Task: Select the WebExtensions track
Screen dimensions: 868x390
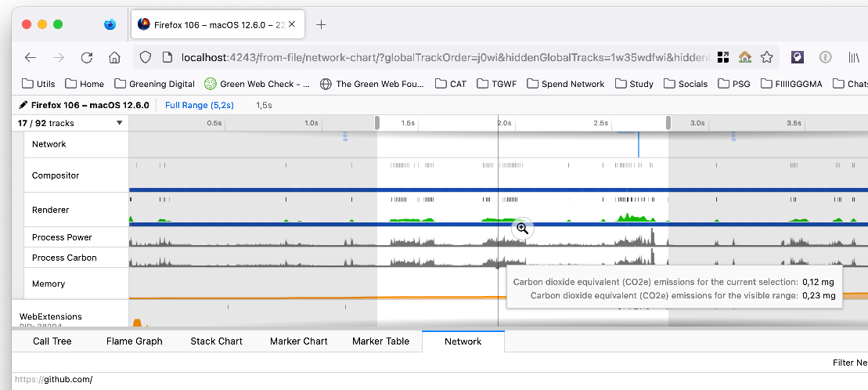Action: point(50,317)
